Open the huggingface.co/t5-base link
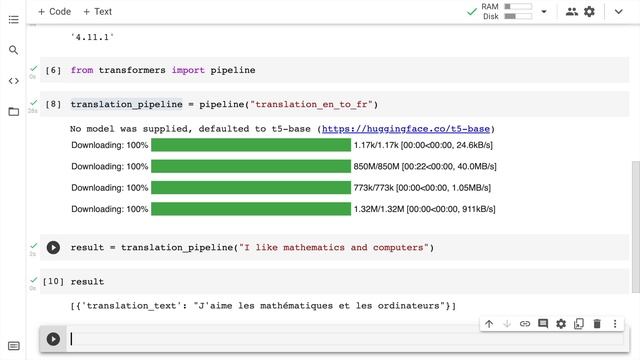This screenshot has height=360, width=640. pyautogui.click(x=406, y=129)
